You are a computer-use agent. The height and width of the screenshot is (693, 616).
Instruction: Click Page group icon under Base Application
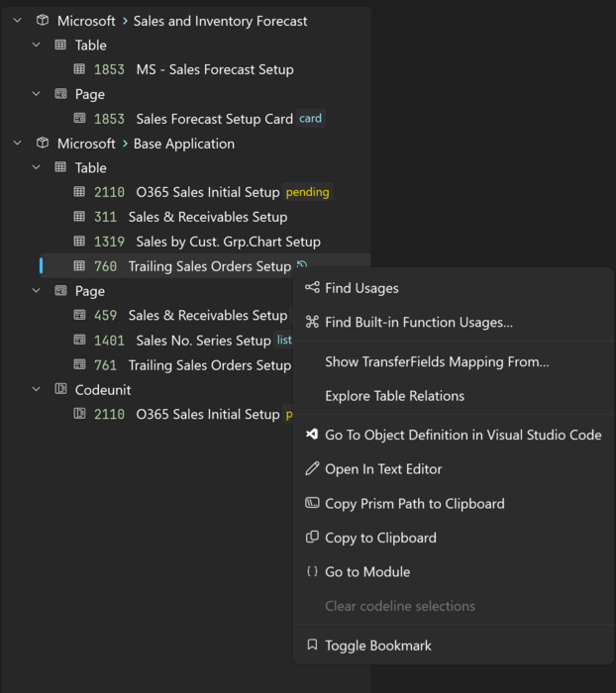point(60,290)
